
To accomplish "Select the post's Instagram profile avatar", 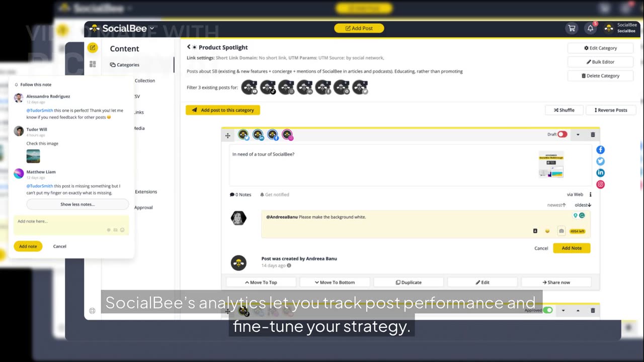I will 287,135.
